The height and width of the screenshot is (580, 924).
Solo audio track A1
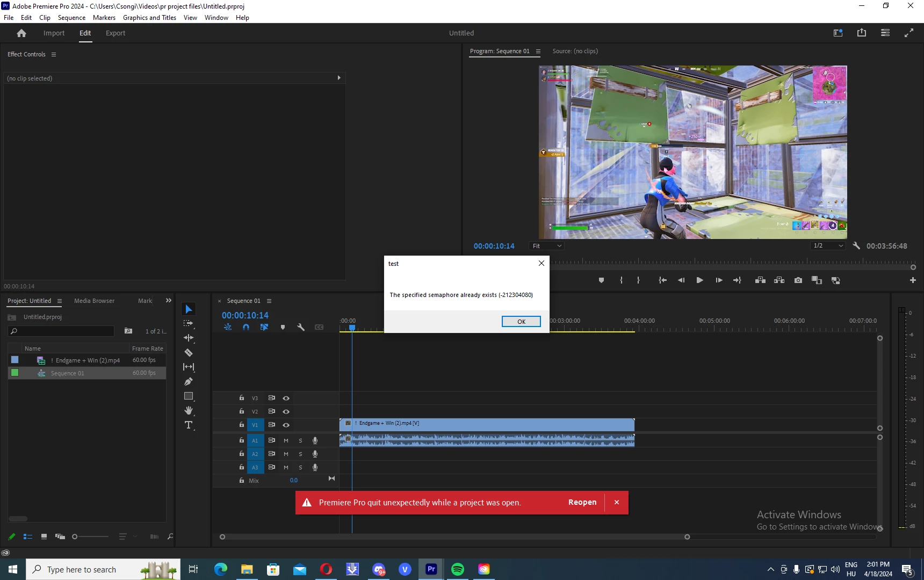300,440
